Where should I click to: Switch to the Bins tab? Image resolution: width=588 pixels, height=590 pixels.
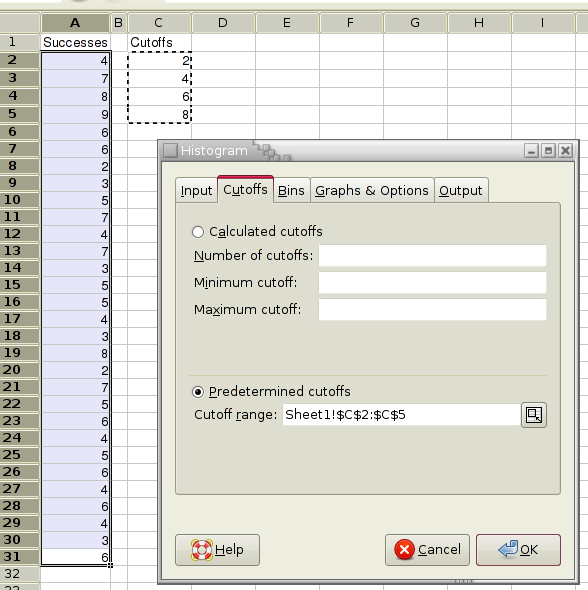click(292, 190)
